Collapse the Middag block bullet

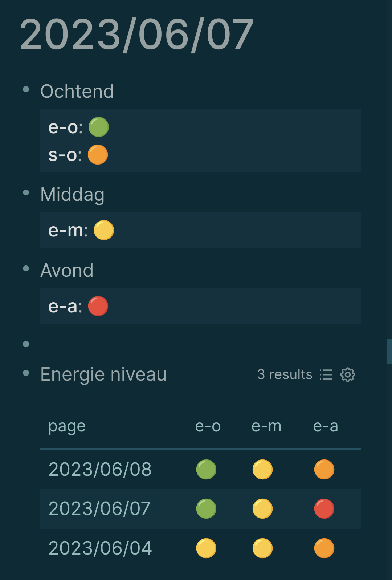26,193
